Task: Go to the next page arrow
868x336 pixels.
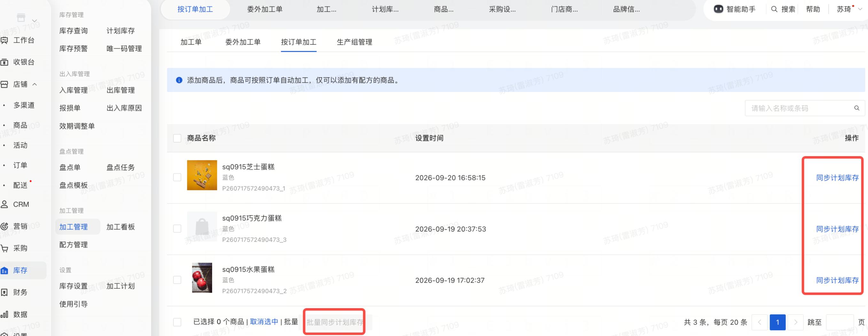Action: (795, 322)
